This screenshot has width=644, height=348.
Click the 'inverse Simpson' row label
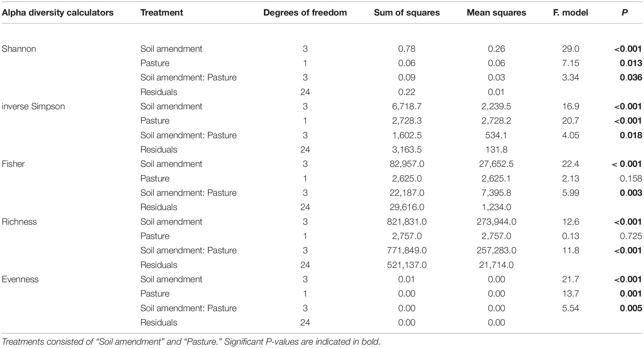(x=33, y=107)
